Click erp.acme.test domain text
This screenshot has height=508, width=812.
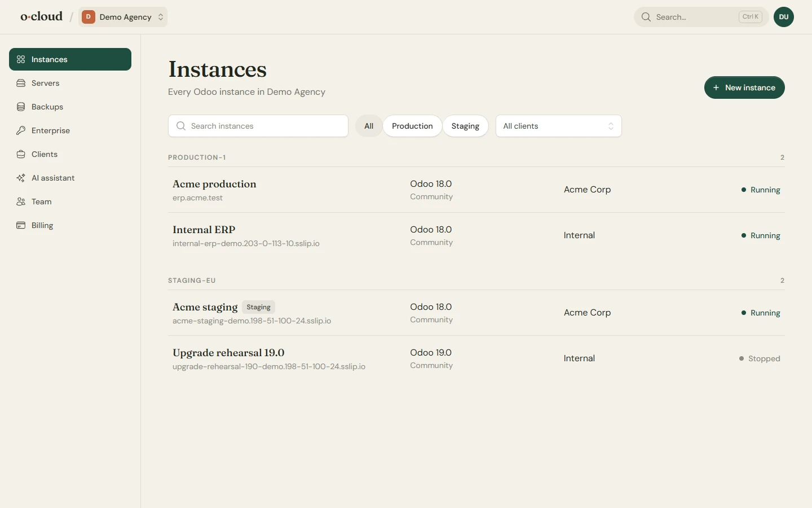pos(197,198)
